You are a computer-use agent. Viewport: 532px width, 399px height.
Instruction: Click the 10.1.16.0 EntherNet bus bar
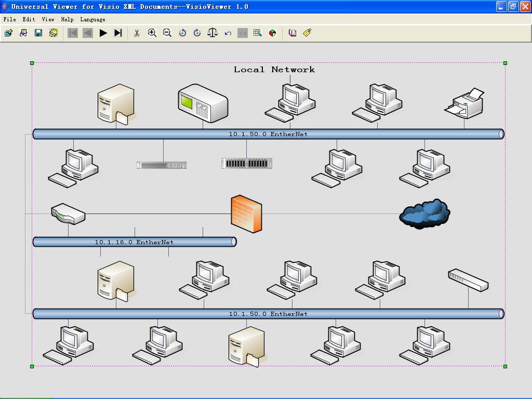[134, 242]
